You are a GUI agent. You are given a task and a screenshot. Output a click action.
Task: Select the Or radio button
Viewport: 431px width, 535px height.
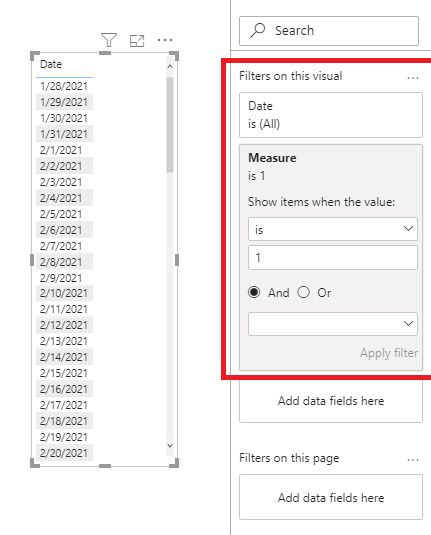303,292
